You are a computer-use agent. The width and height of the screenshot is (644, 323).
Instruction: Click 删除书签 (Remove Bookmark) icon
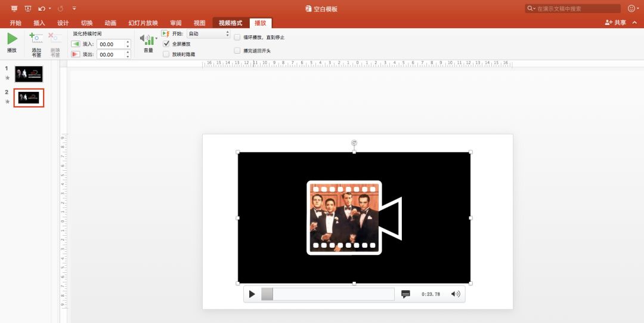[55, 38]
